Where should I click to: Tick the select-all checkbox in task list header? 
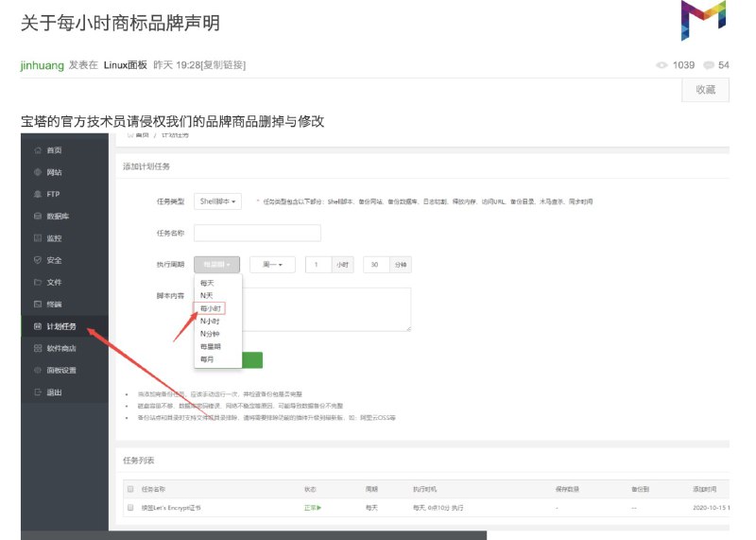[x=130, y=490]
